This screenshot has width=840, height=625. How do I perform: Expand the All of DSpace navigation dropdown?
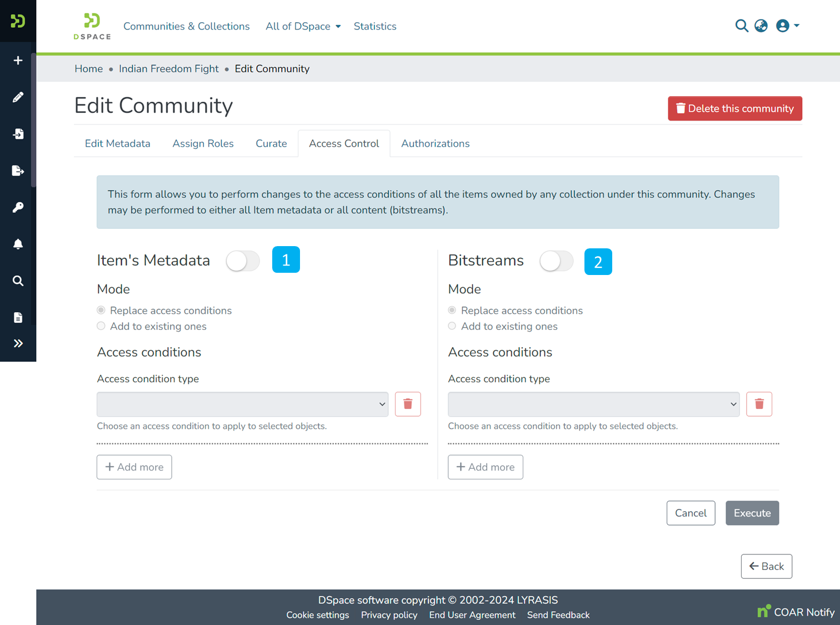click(x=303, y=26)
